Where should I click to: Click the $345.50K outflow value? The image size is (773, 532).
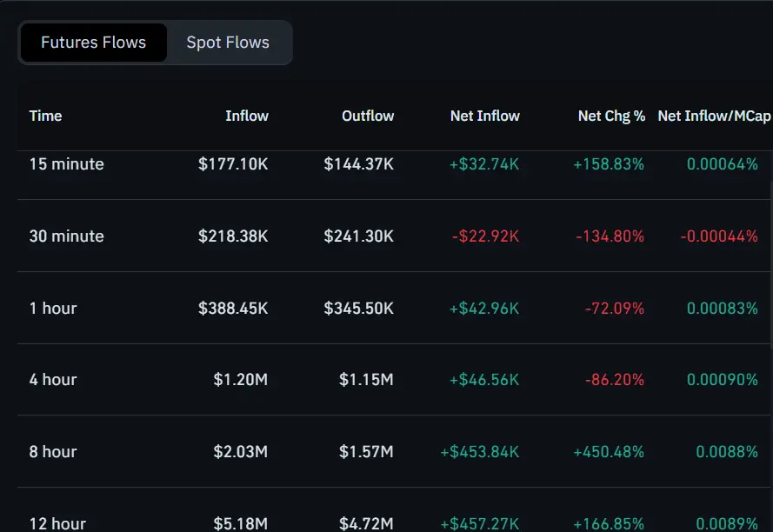click(359, 308)
